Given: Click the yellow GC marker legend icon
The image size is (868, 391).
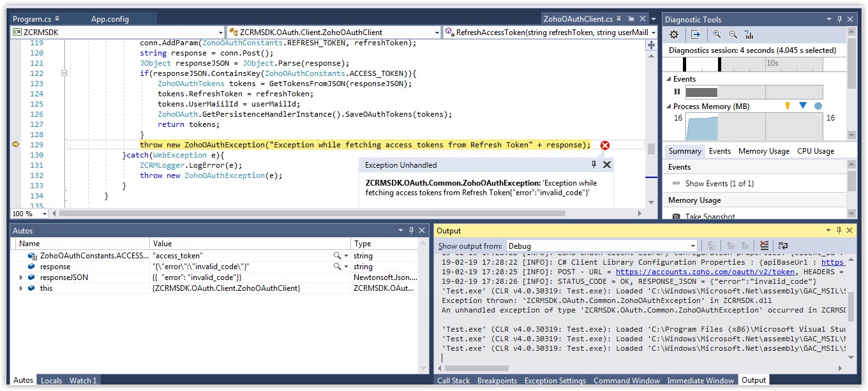Looking at the screenshot, I should click(788, 106).
